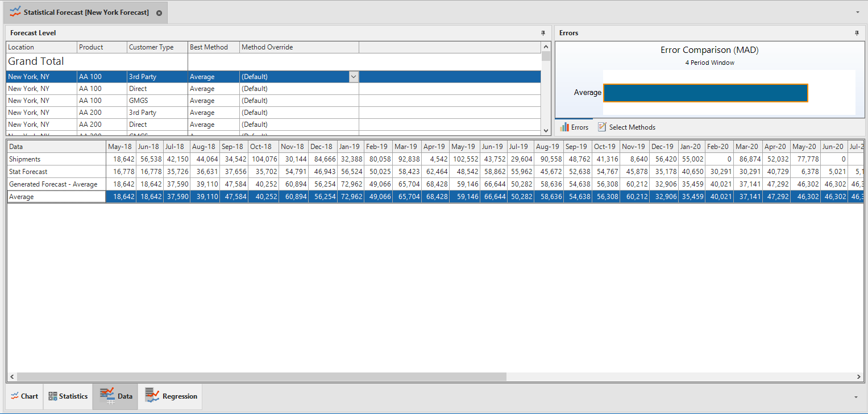This screenshot has width=868, height=414.
Task: Open the Select Methods tab
Action: (626, 127)
